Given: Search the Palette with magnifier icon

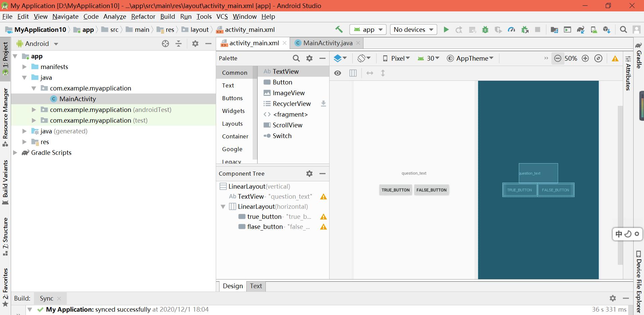Looking at the screenshot, I should (296, 58).
